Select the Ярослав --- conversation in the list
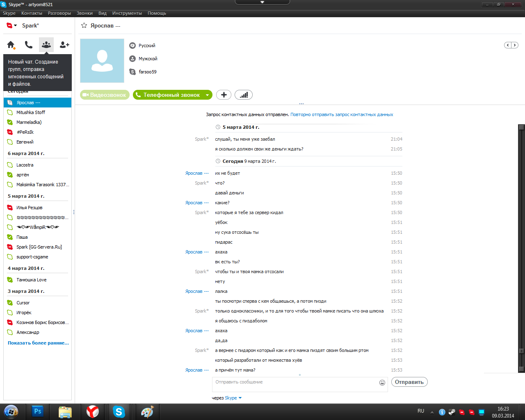The image size is (525, 420). tap(37, 103)
